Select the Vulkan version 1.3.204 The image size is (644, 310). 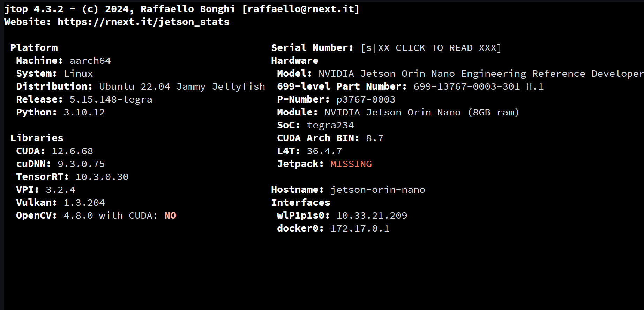(x=84, y=203)
